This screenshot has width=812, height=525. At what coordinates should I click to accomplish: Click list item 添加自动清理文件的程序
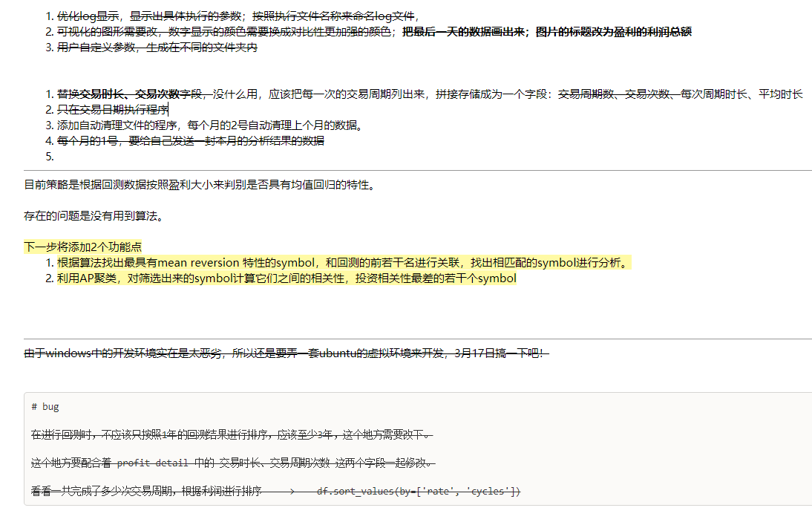point(209,125)
